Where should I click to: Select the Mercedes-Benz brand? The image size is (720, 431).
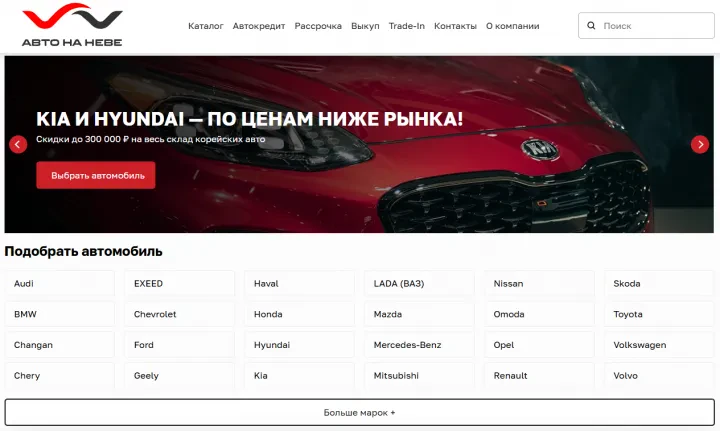click(x=420, y=345)
